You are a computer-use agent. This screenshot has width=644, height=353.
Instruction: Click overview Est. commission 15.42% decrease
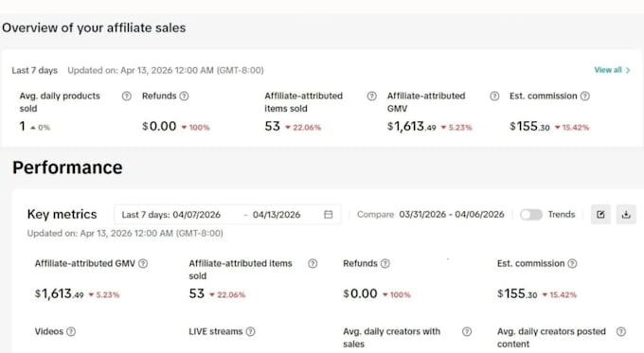click(x=572, y=128)
